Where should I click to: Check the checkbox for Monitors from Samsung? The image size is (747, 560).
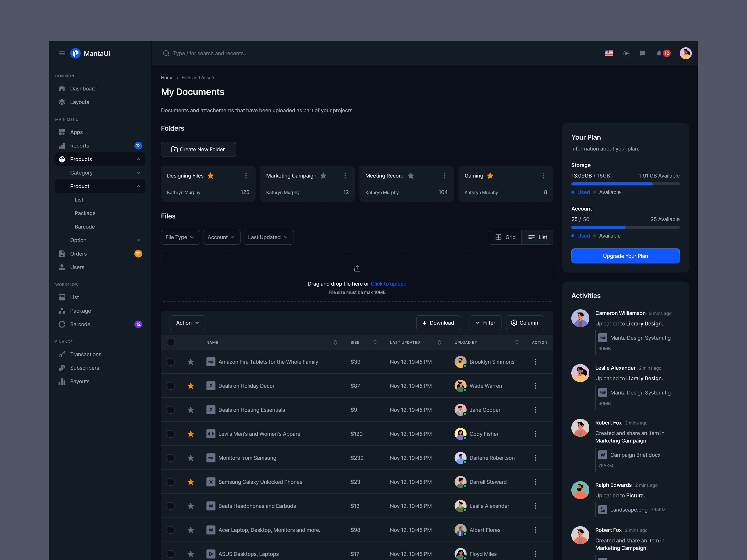(x=171, y=458)
